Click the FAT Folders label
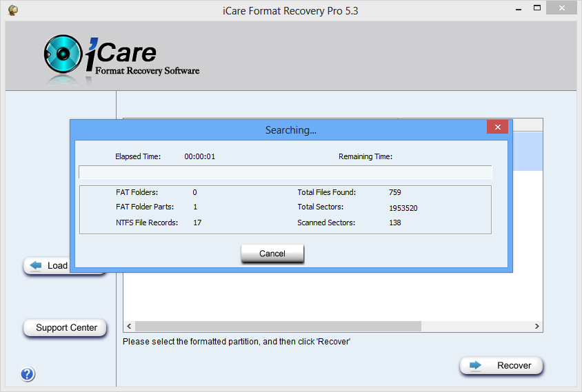The height and width of the screenshot is (392, 582). [137, 192]
